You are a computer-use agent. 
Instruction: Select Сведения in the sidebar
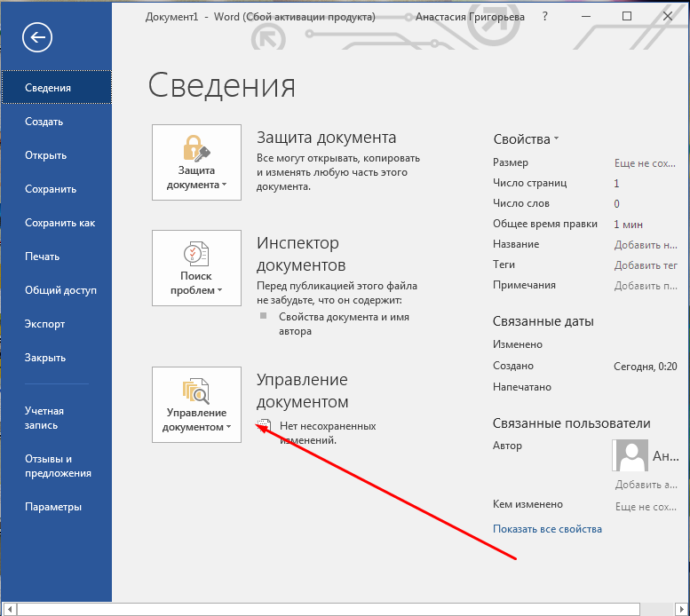56,88
